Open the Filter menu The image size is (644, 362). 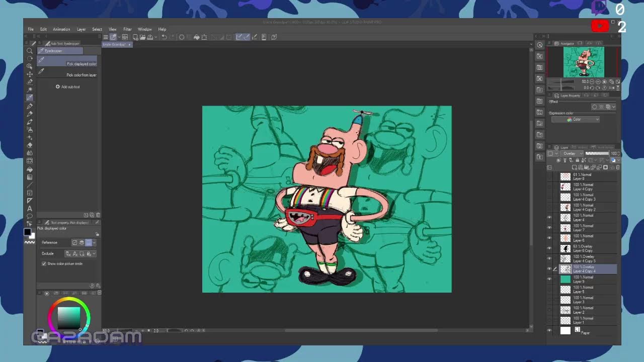coord(127,29)
